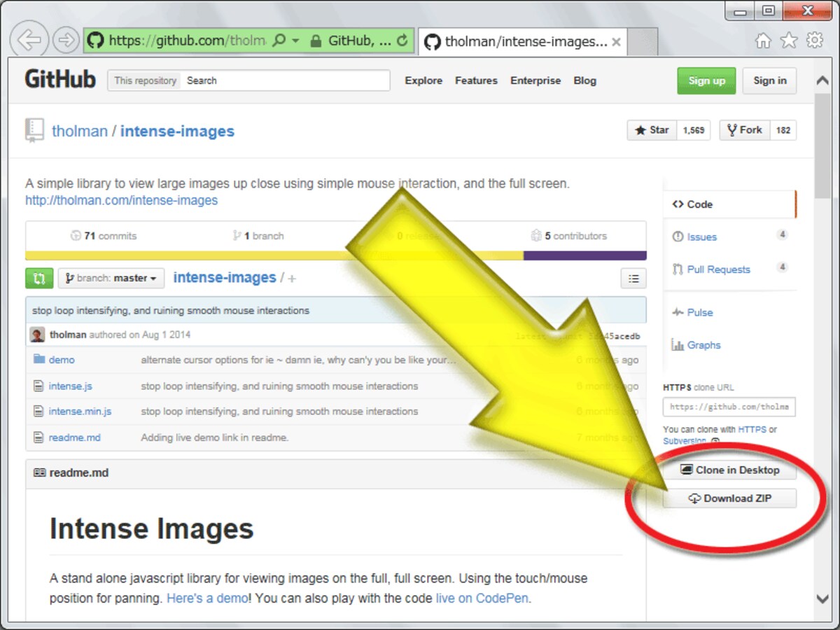
Task: Click the padlock security icon
Action: [315, 41]
